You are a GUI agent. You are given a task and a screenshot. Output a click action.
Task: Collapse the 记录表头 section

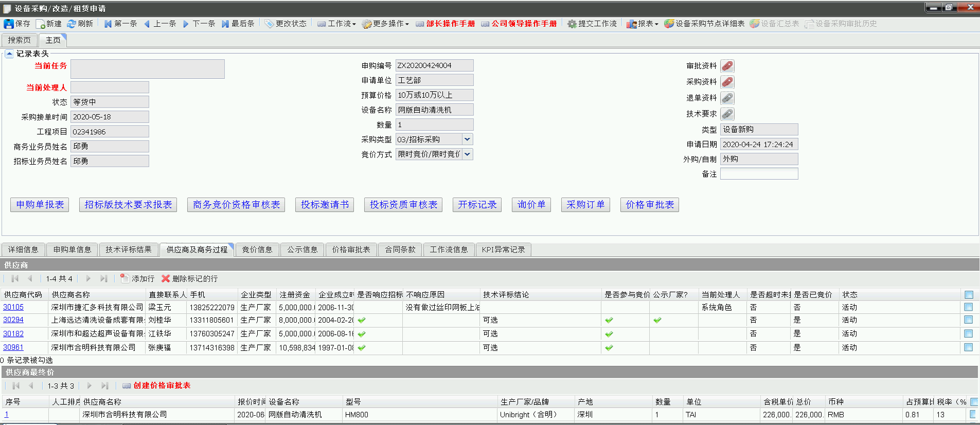coord(9,54)
